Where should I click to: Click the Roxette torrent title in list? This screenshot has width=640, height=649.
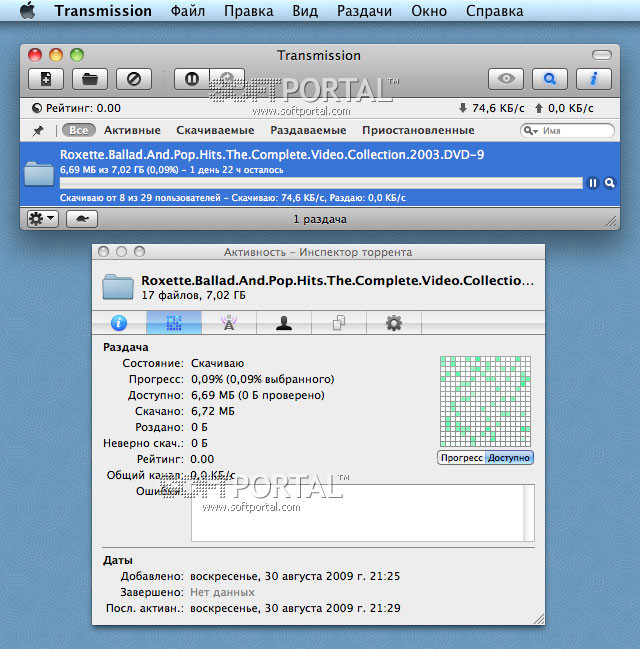(272, 155)
